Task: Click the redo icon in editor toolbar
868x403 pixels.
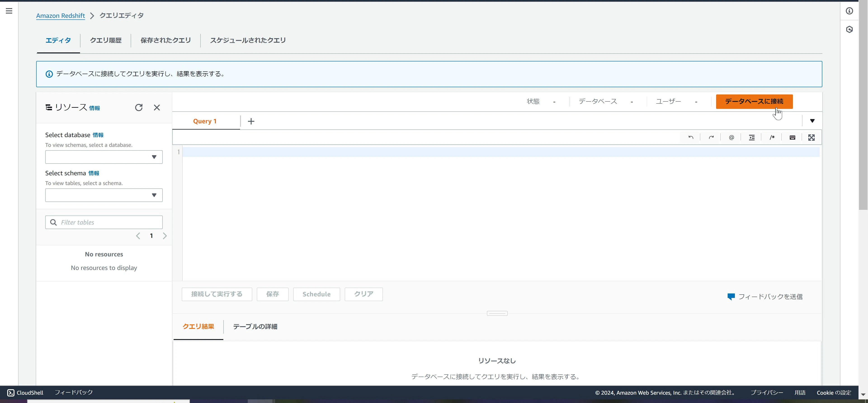Action: 711,137
